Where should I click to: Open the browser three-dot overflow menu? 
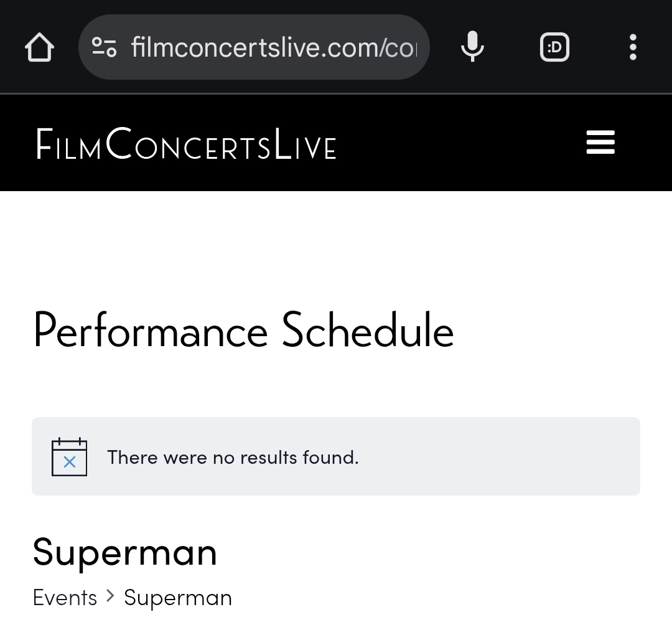[x=633, y=47]
